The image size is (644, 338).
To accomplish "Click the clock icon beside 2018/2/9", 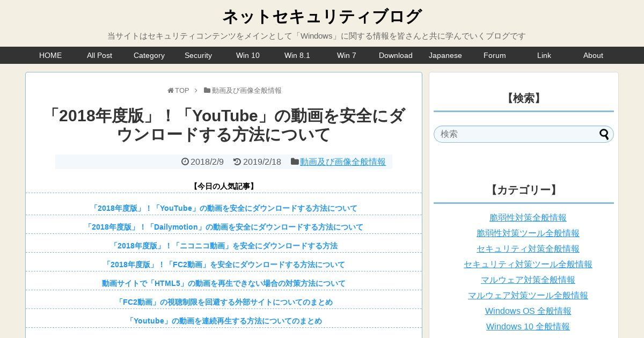I will coord(185,161).
